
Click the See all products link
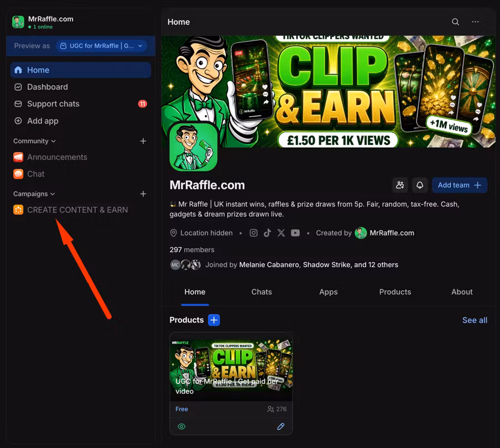pos(475,320)
